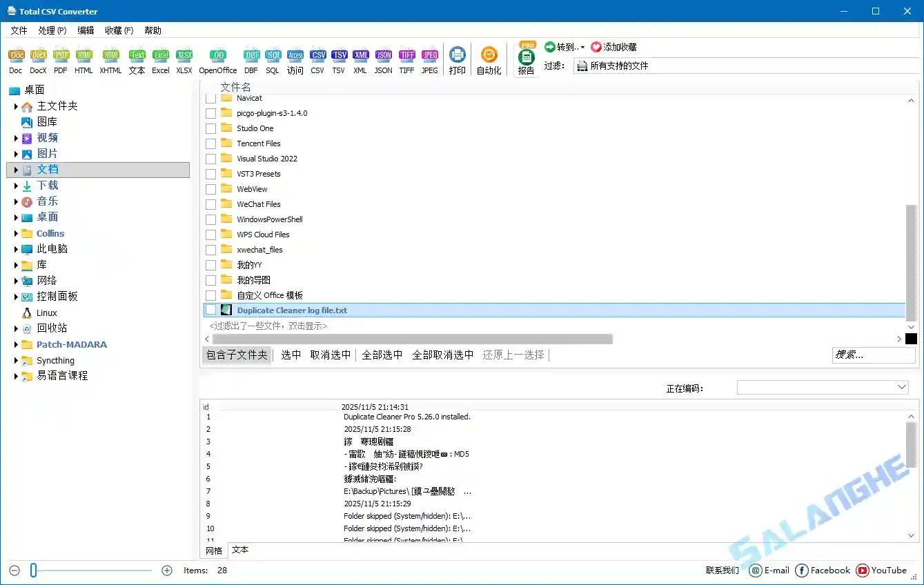Click inside the 搜索 search field
Viewport: 924px width, 585px height.
pyautogui.click(x=874, y=355)
